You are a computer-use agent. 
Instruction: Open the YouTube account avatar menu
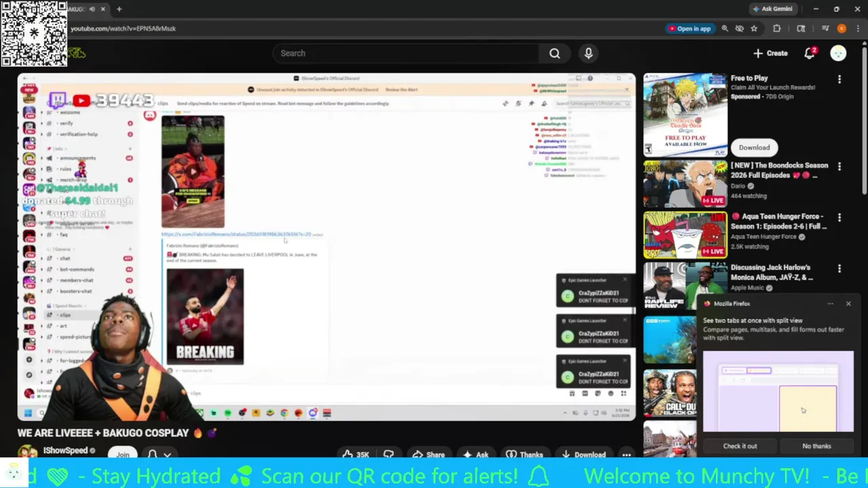(x=838, y=54)
